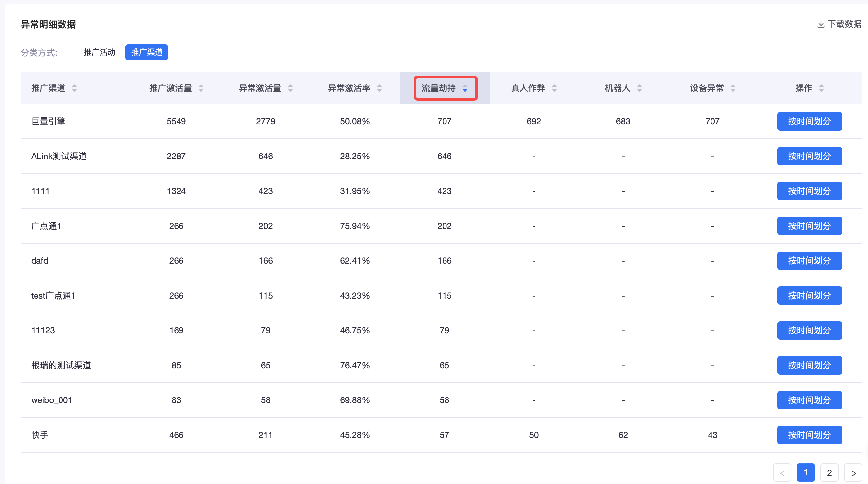The width and height of the screenshot is (868, 484).
Task: Click the 50.08% abnormal rate cell
Action: 355,121
